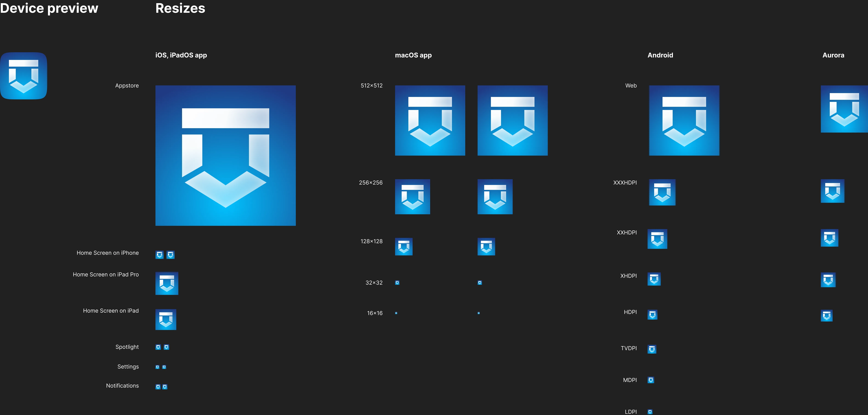Select the Android XXXHDPI icon

662,192
